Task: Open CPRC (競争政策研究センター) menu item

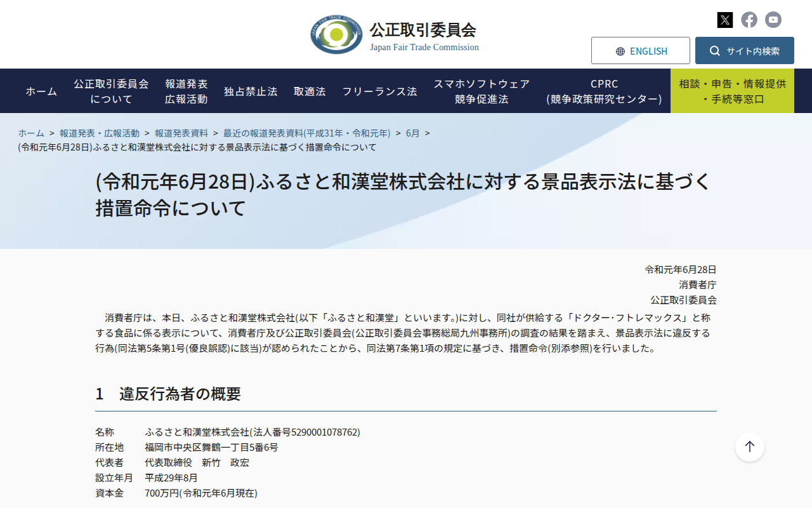Action: tap(604, 91)
